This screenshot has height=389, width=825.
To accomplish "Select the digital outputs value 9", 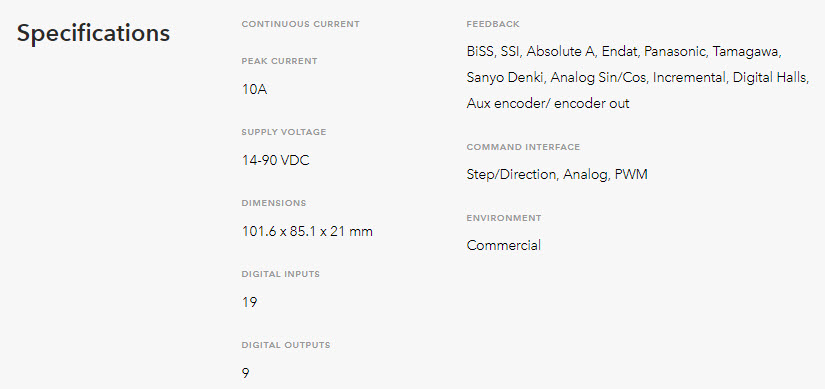I will coord(246,373).
